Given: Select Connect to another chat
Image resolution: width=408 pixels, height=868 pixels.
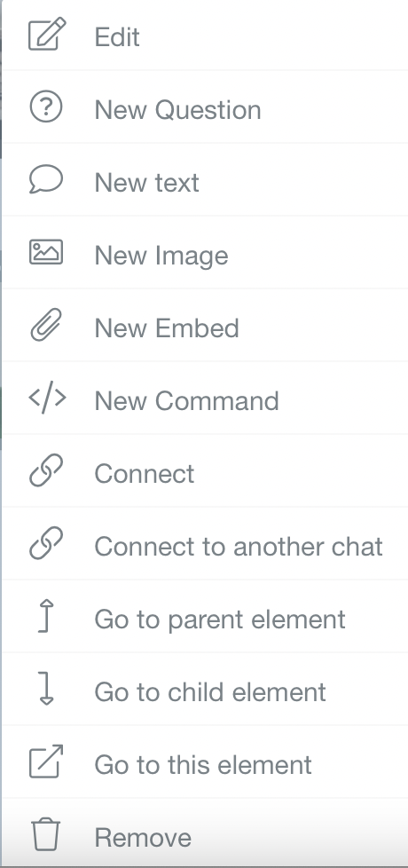Looking at the screenshot, I should click(x=205, y=543).
